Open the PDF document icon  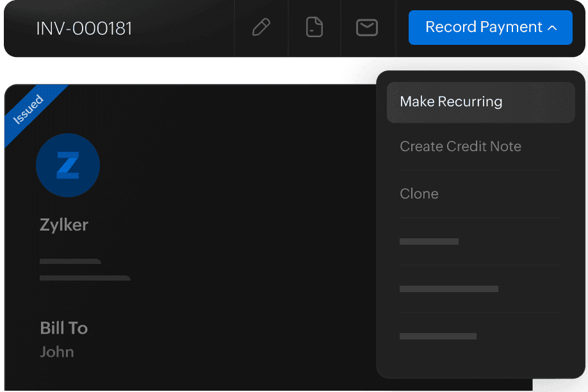point(314,28)
